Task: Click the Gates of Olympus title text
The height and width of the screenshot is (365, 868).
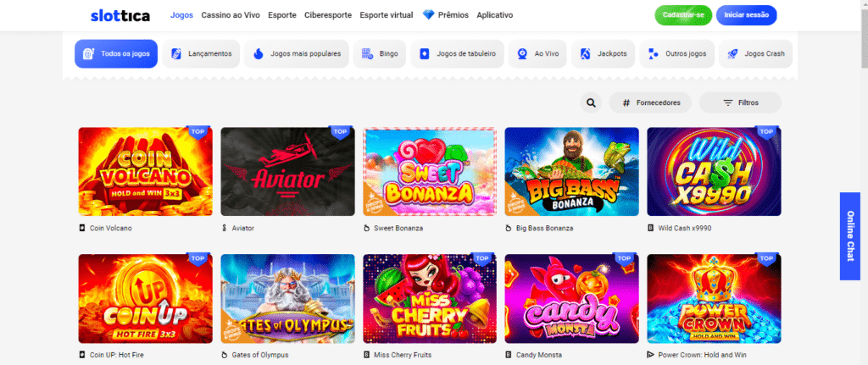Action: 260,355
